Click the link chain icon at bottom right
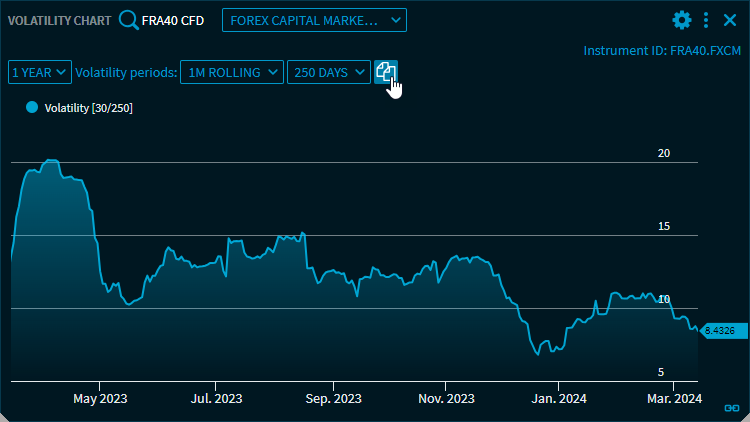This screenshot has width=750, height=422. click(x=731, y=408)
